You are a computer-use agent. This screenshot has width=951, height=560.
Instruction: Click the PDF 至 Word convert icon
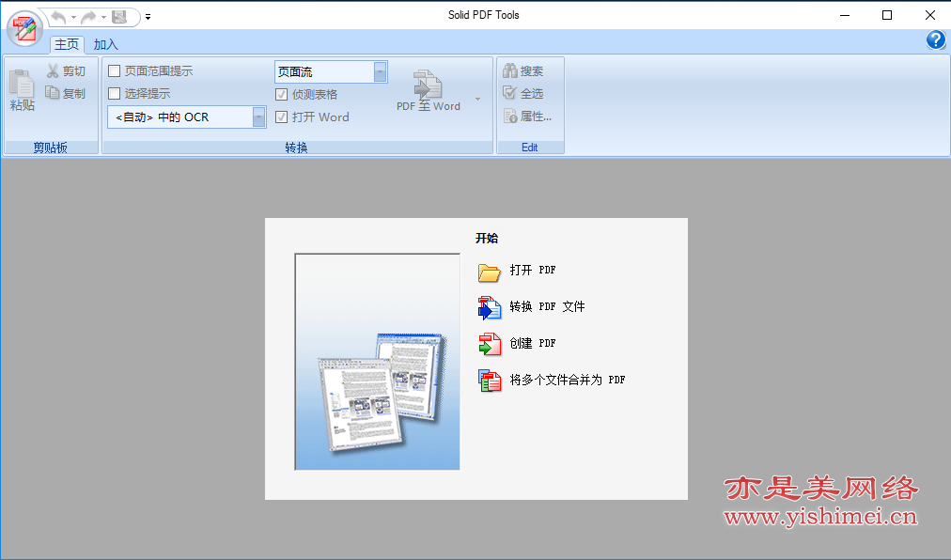pyautogui.click(x=428, y=85)
